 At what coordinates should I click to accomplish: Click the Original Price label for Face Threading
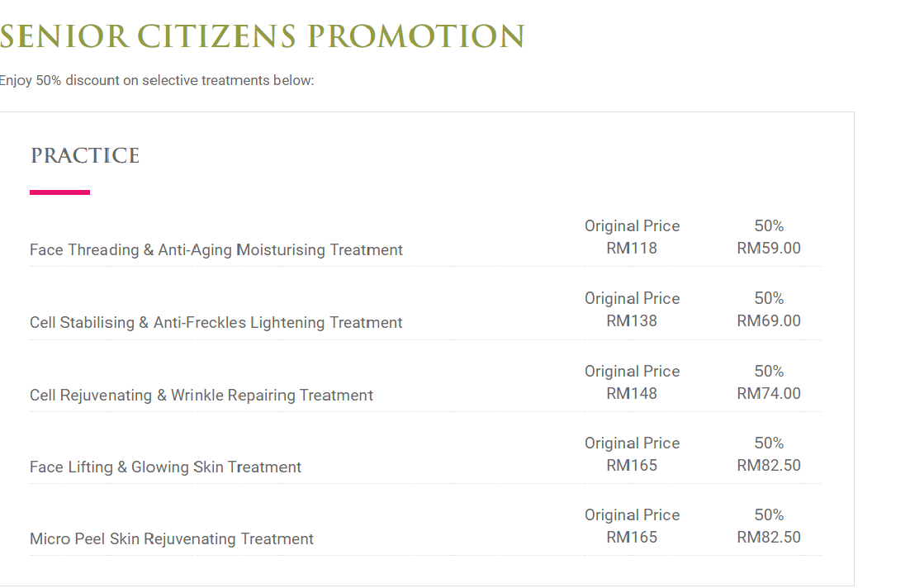click(632, 225)
